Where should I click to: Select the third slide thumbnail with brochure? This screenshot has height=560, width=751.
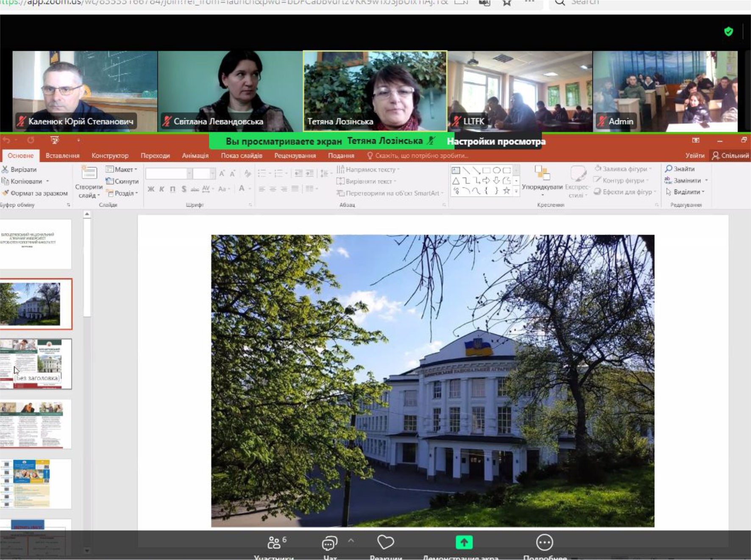(x=36, y=363)
